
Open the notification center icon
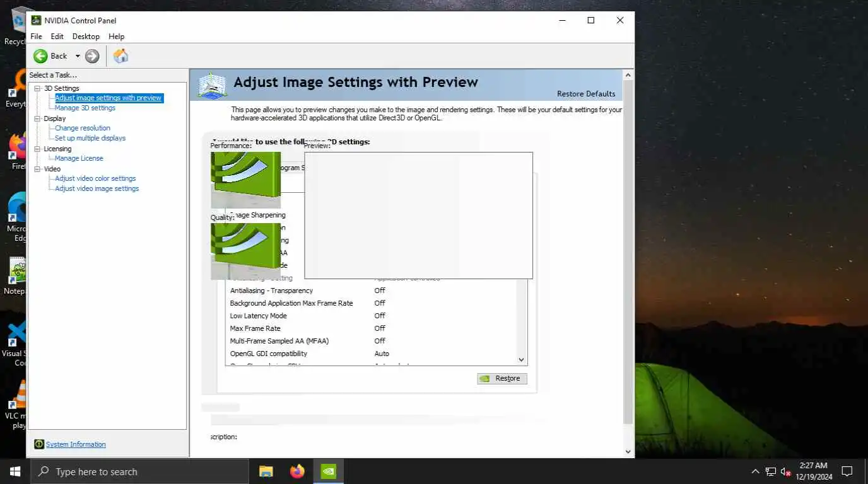(847, 471)
